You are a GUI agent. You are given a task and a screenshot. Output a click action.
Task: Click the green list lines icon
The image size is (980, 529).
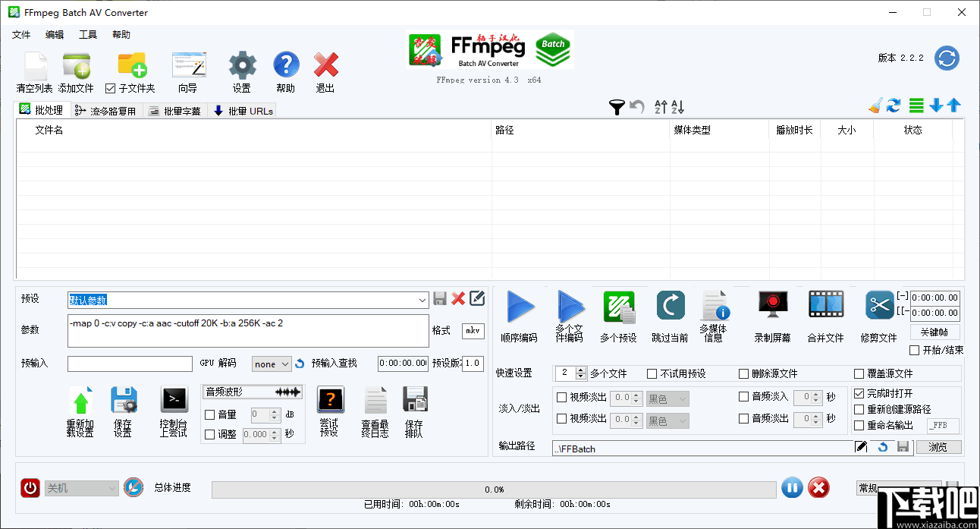[916, 105]
